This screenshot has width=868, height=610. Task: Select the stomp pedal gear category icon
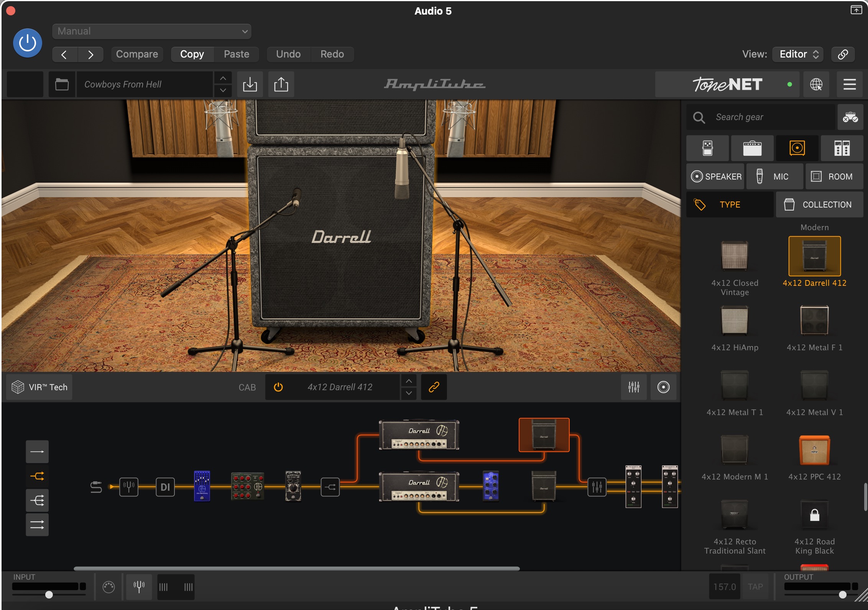(708, 148)
